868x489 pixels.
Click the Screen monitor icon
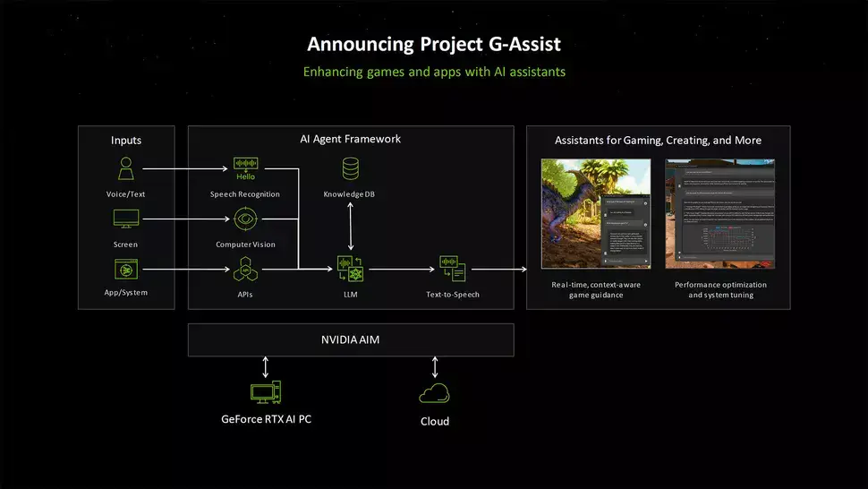(x=125, y=219)
